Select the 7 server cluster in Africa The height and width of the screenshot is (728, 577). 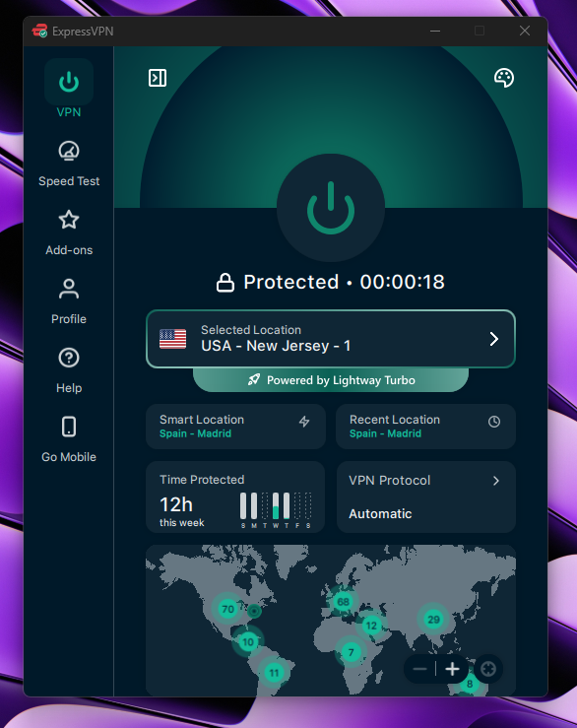point(351,652)
